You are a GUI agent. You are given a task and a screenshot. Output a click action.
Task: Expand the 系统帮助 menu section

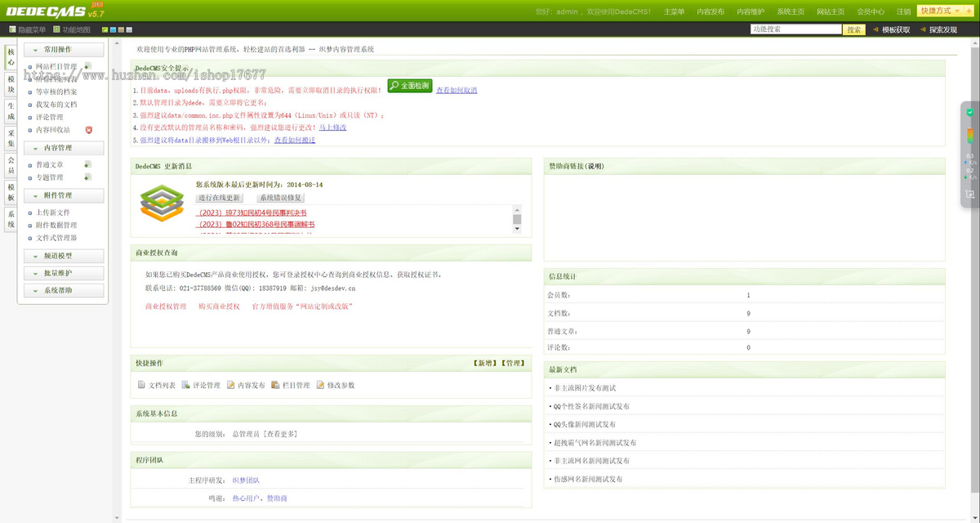click(64, 290)
